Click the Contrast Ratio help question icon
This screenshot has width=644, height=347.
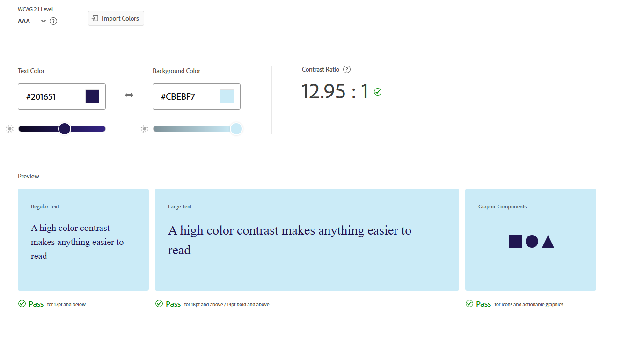[x=347, y=69]
